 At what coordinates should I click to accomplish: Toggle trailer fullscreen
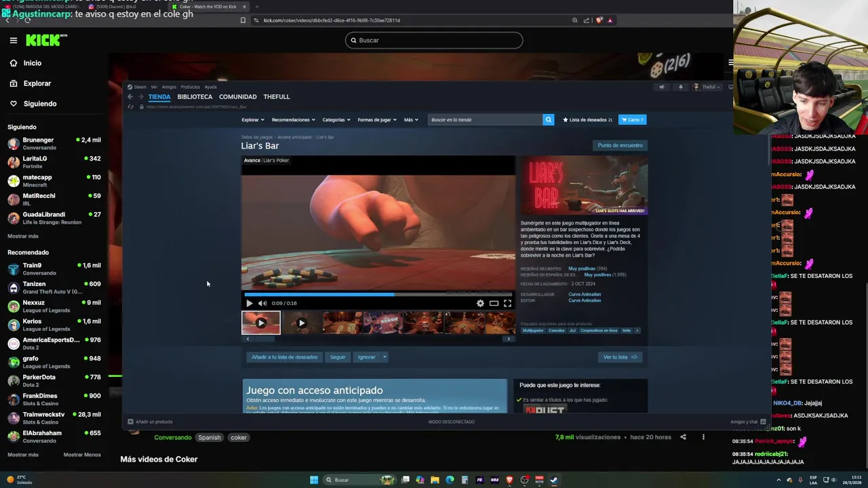click(507, 304)
